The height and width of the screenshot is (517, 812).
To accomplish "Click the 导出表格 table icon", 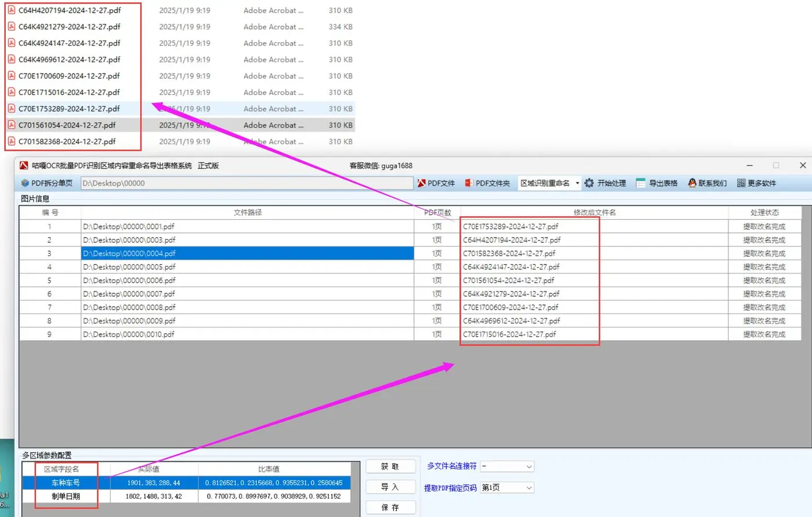I will (x=640, y=183).
